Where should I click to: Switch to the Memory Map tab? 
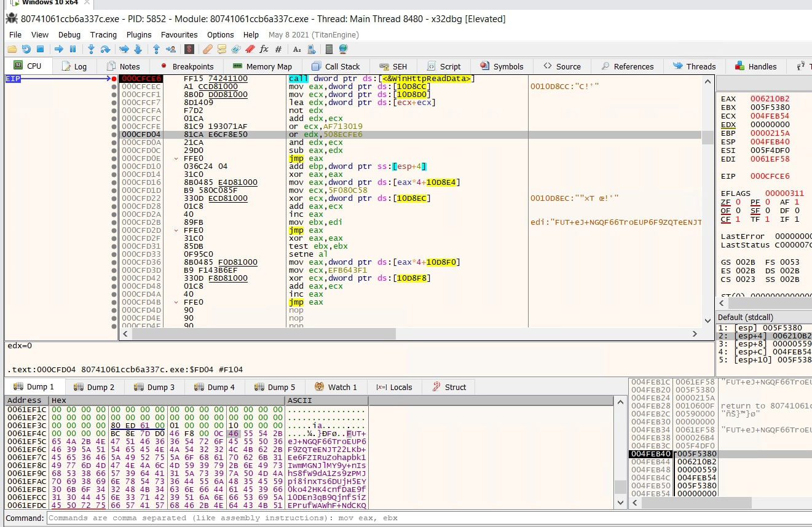262,66
